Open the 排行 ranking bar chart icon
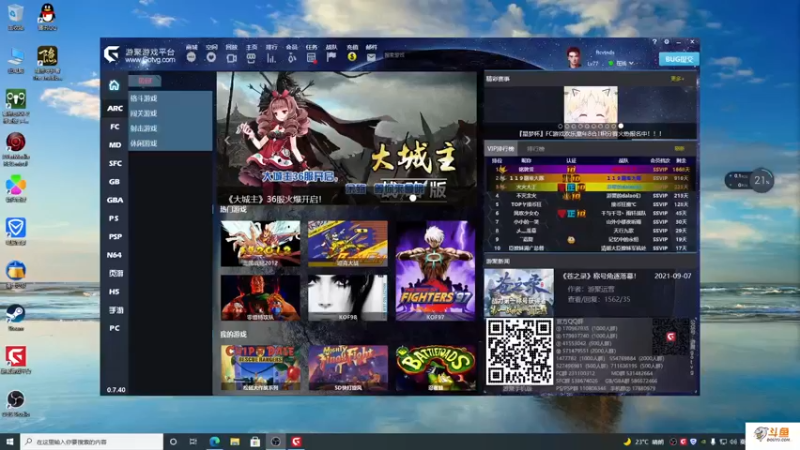 click(x=271, y=58)
